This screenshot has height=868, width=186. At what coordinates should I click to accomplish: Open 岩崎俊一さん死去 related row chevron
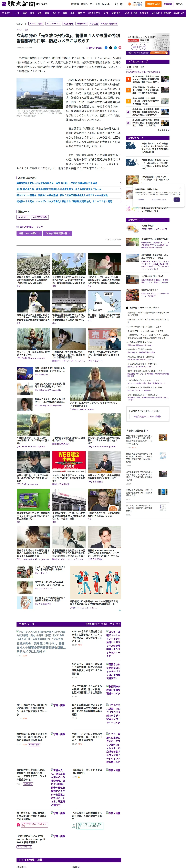[121, 202]
